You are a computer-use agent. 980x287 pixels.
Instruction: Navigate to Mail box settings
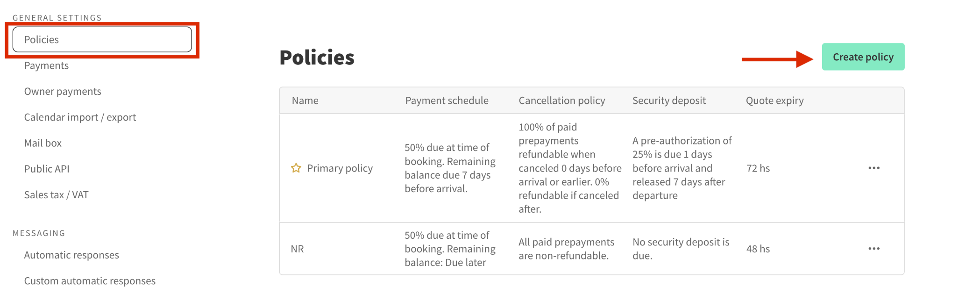(x=43, y=143)
